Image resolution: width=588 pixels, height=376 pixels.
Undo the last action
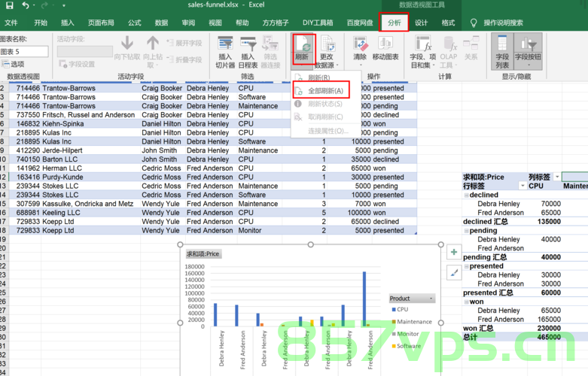pos(26,5)
